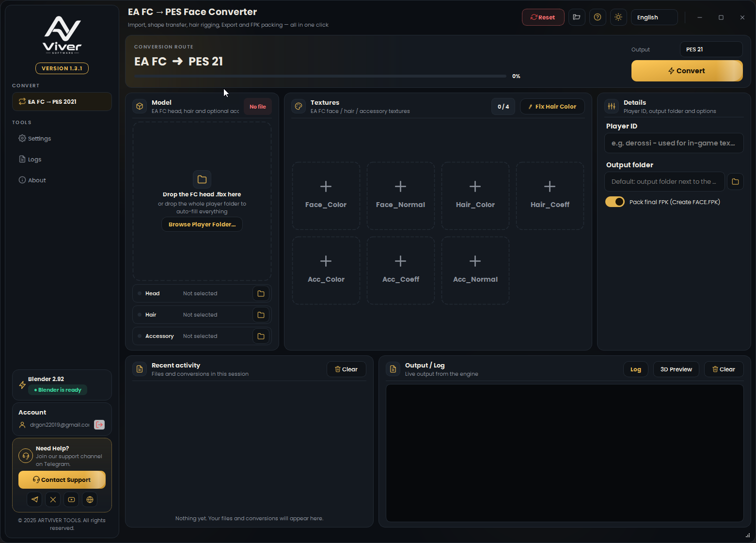756x543 pixels.
Task: Disable Pack final FPK toggle
Action: pos(615,202)
